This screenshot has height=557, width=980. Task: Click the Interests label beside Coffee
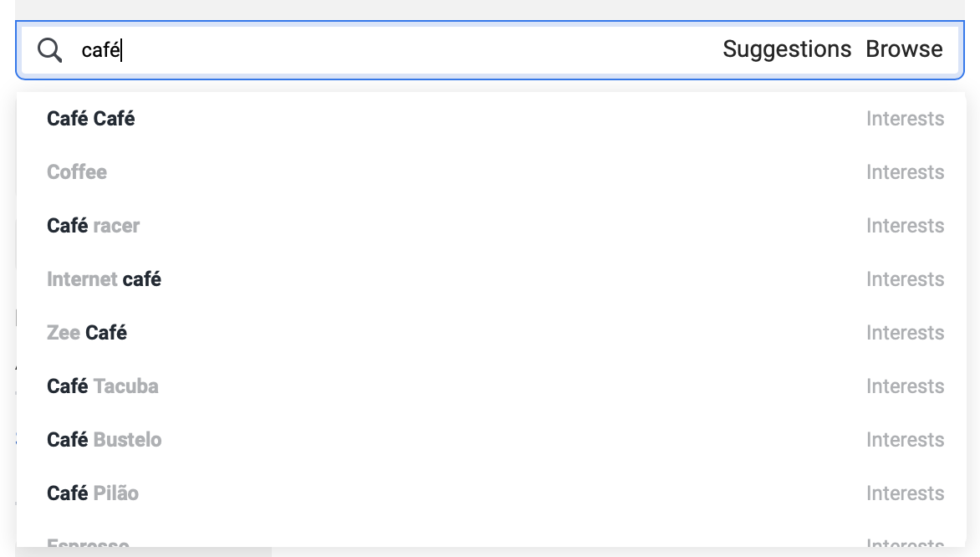click(x=905, y=172)
